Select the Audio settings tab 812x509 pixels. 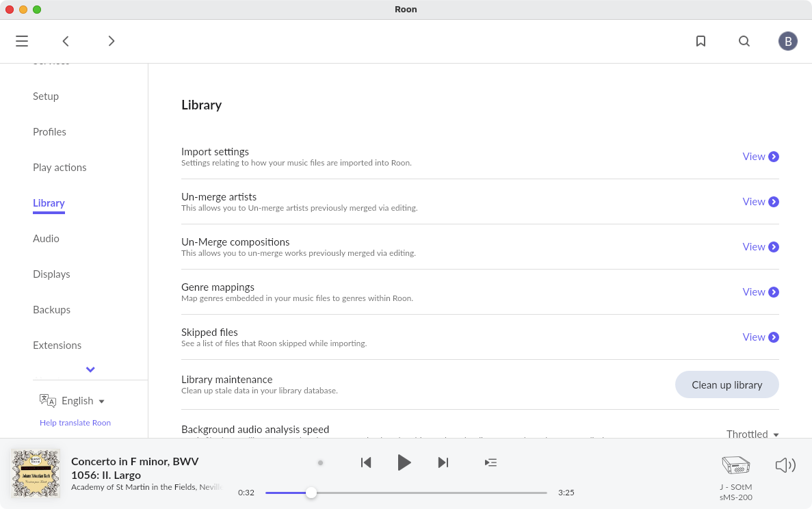pyautogui.click(x=46, y=238)
